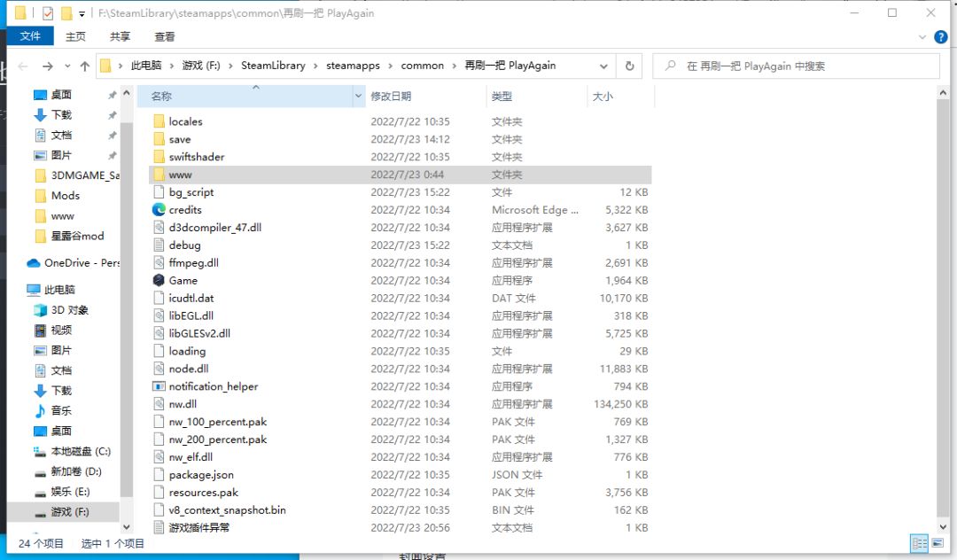Viewport: 957px width, 560px height.
Task: Click the SteamLibrary breadcrumb segment
Action: [x=273, y=66]
